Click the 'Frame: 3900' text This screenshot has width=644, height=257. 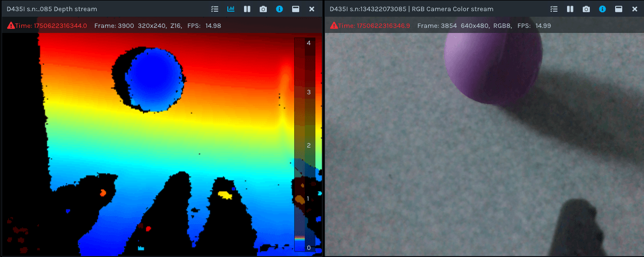click(114, 26)
